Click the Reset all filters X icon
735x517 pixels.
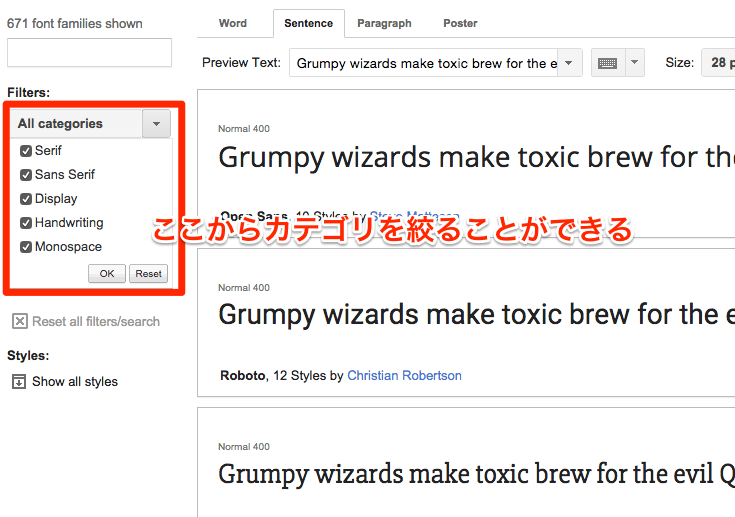(20, 322)
